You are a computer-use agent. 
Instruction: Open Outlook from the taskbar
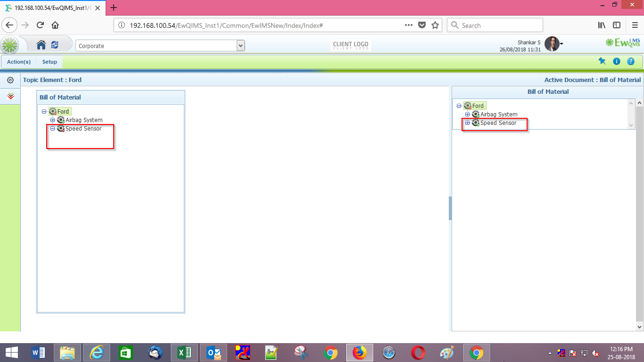click(x=213, y=353)
